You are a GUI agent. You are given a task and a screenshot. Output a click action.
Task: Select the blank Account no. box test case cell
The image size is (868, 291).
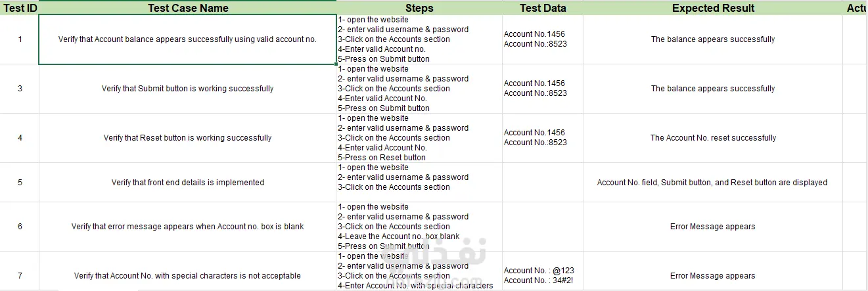coord(188,227)
